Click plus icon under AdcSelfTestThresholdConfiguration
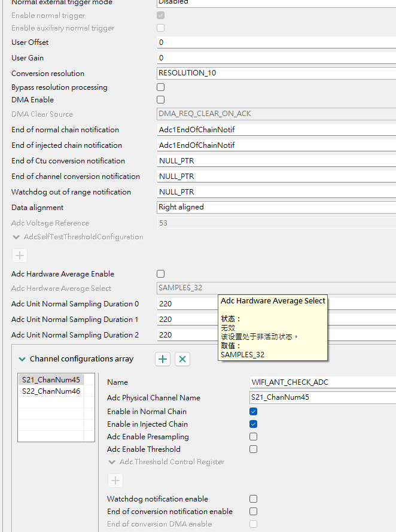 (20, 256)
